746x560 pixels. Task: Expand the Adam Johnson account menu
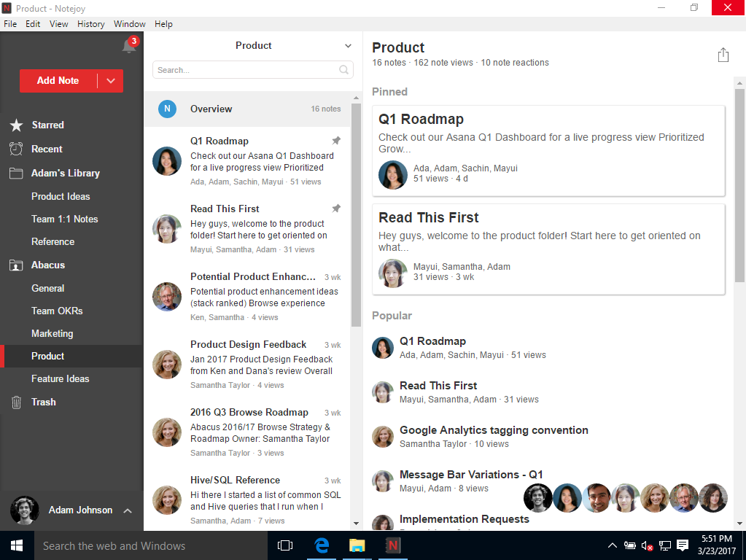click(x=127, y=510)
